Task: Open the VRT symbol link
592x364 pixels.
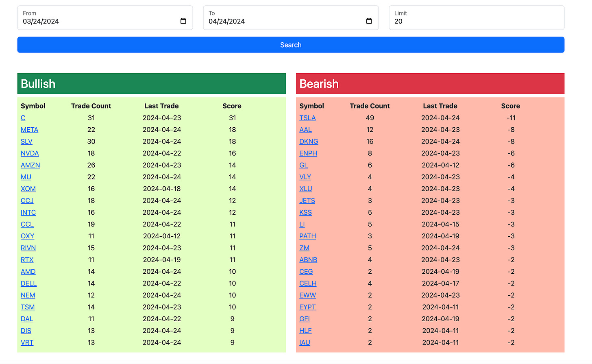Action: [x=27, y=342]
